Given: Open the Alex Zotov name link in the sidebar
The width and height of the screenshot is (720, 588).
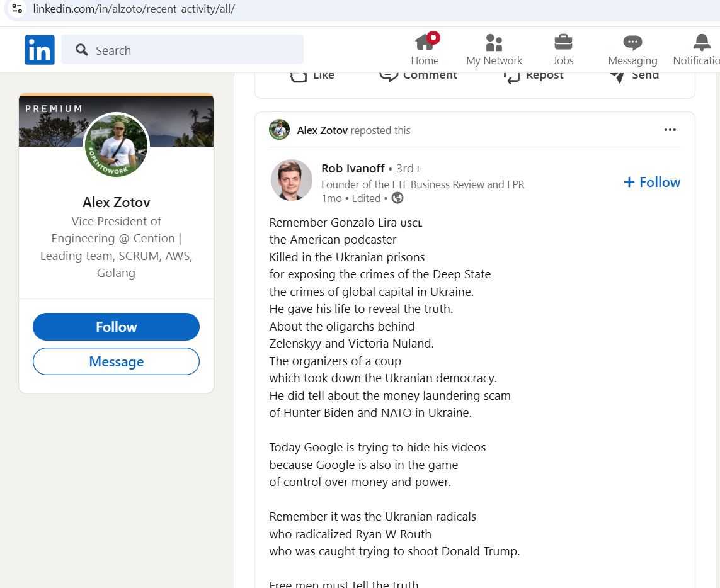Looking at the screenshot, I should 117,203.
